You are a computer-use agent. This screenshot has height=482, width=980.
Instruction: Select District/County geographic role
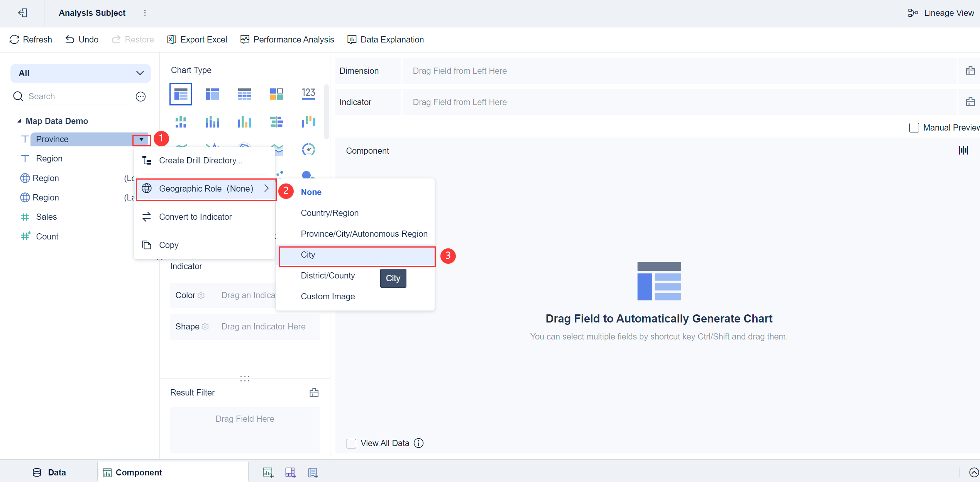point(328,275)
